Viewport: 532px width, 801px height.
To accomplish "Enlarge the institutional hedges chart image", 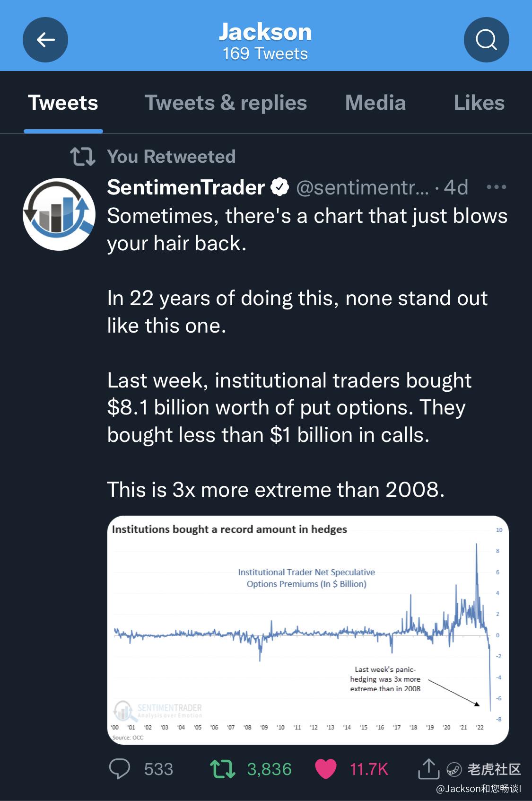I will coord(308,630).
